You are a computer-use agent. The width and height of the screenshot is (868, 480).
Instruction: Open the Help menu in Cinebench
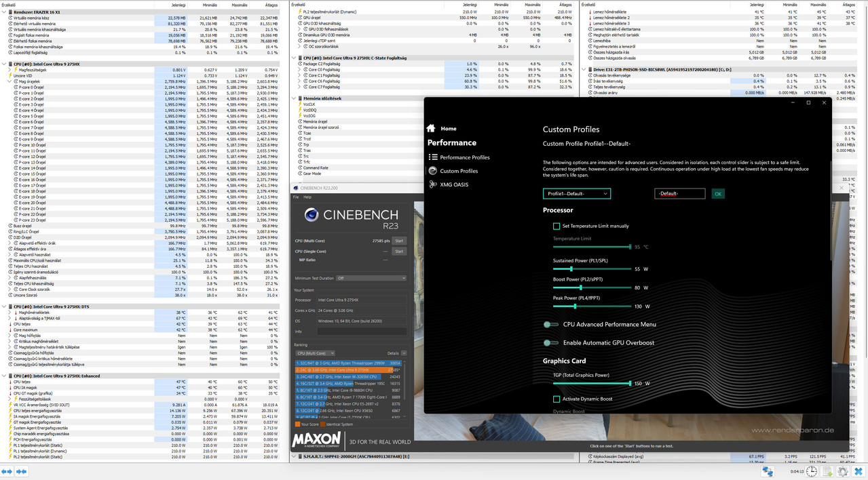click(x=307, y=197)
